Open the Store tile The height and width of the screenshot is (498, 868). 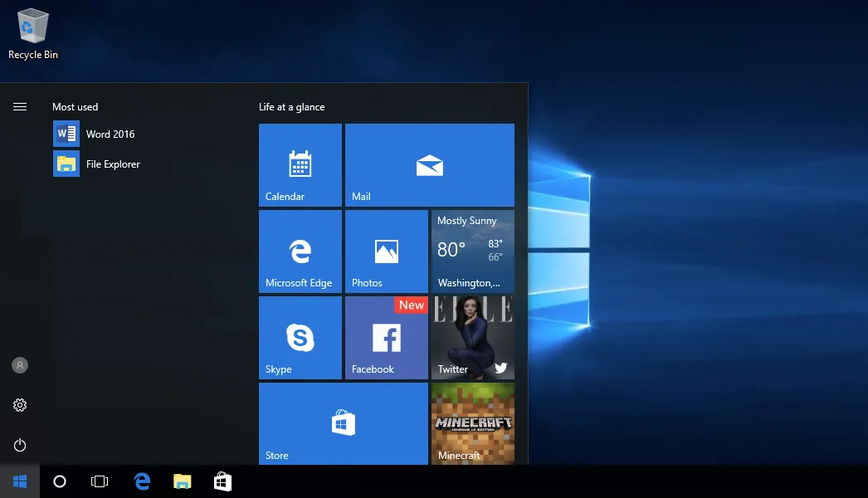(344, 424)
